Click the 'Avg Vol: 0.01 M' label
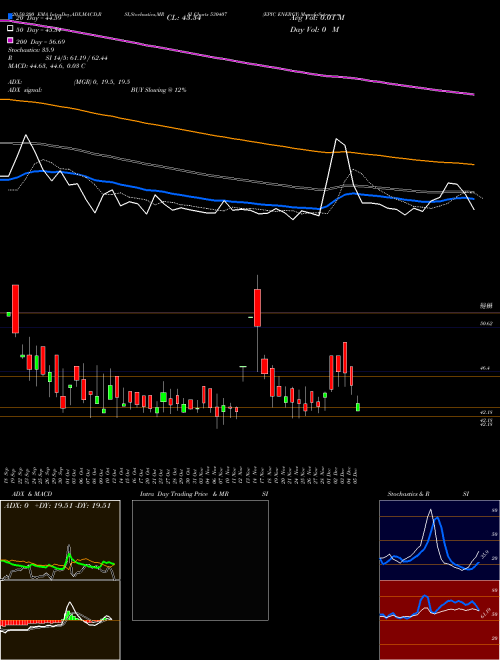The width and height of the screenshot is (500, 660). point(317,18)
